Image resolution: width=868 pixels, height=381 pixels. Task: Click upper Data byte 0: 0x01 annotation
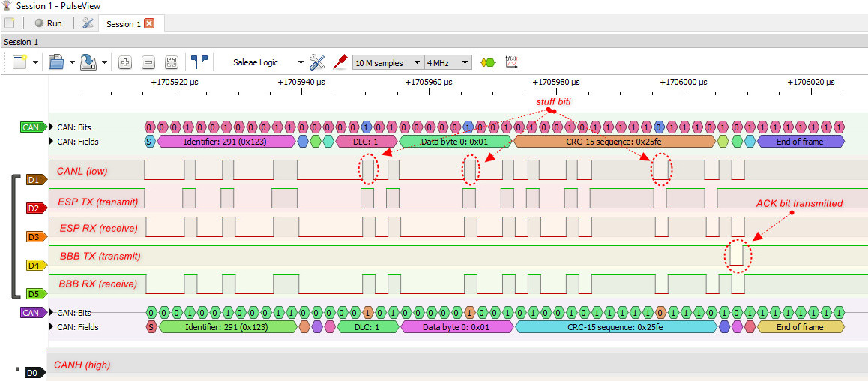coord(456,142)
